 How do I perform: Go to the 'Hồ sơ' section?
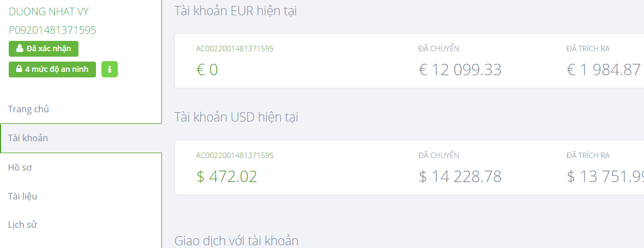tap(20, 167)
